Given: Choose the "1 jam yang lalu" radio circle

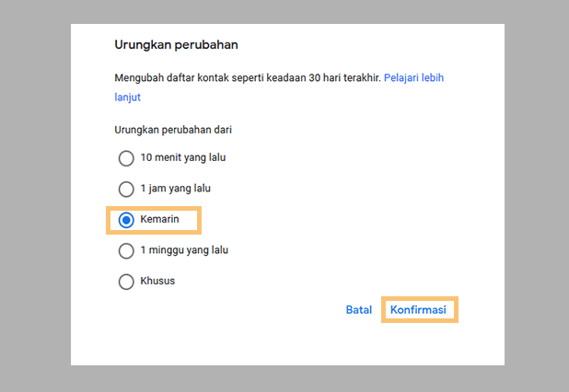Looking at the screenshot, I should point(126,189).
